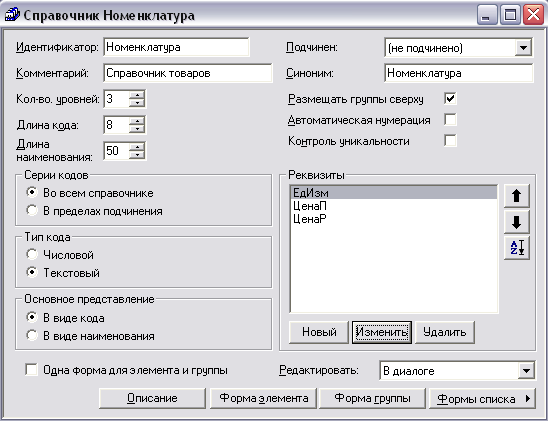
Task: Decrease 'Кол-во уровней' with down spinner
Action: point(137,103)
